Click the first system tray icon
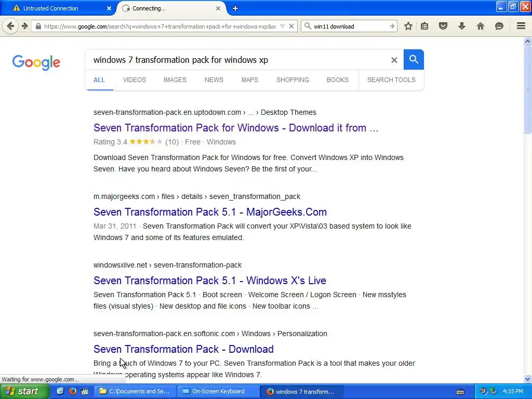Viewport: 532px width, 399px height. (483, 392)
